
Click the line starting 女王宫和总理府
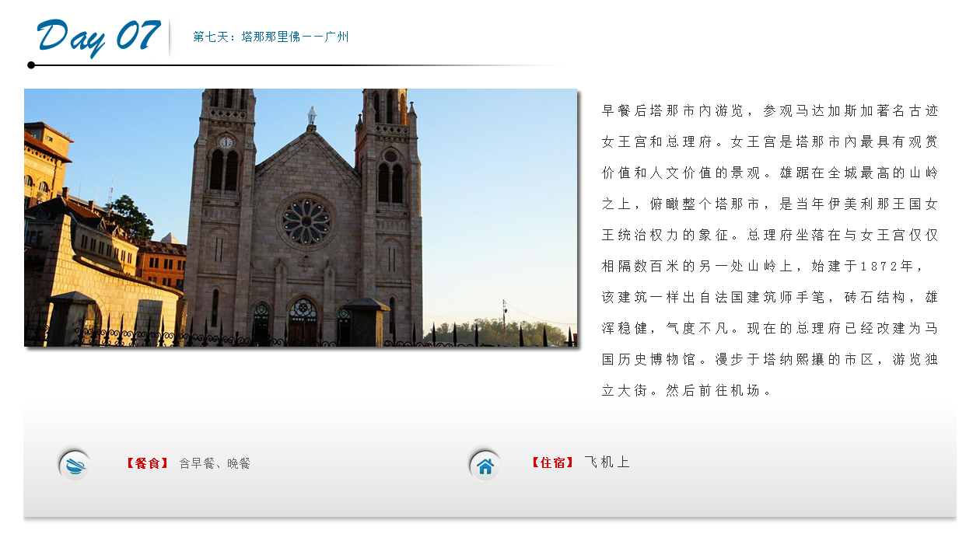click(770, 142)
